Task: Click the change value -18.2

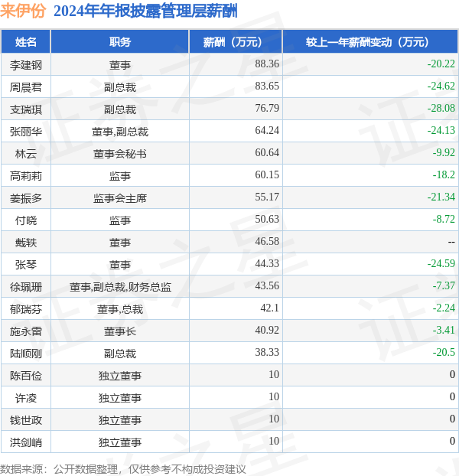Action: coord(444,174)
